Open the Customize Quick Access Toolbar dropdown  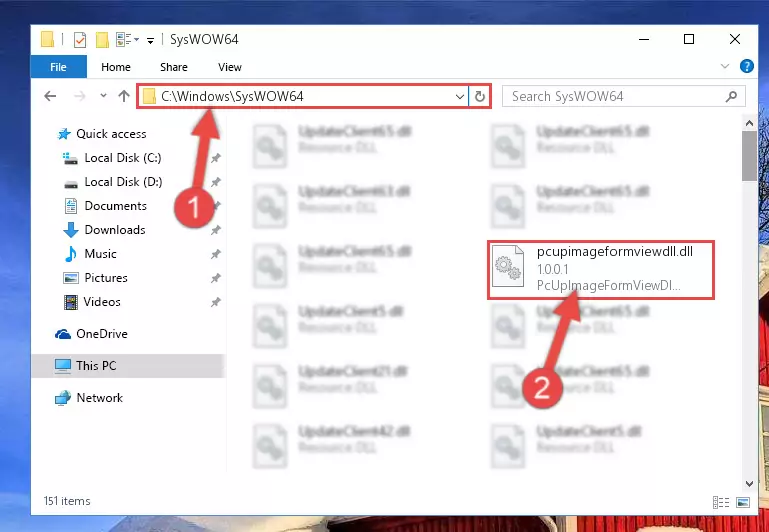[151, 40]
